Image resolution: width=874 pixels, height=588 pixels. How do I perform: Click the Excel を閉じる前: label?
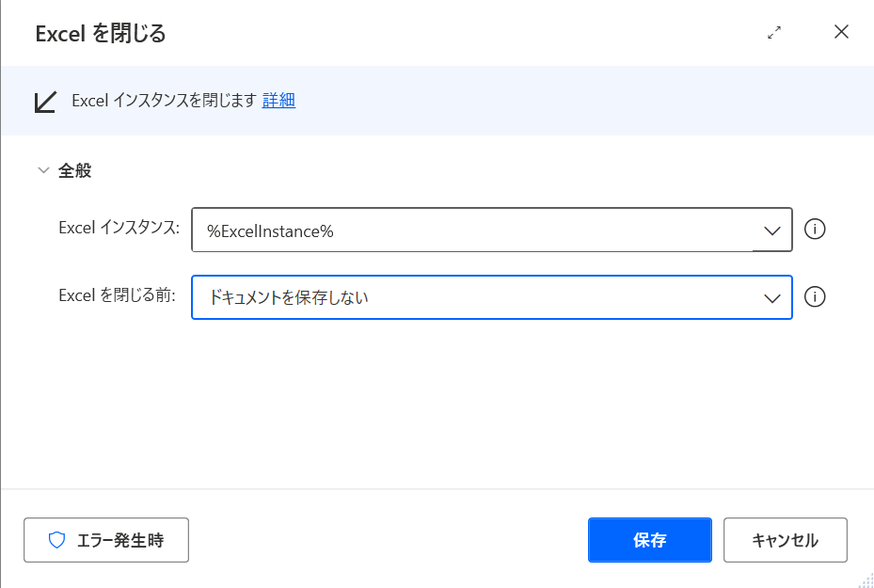[117, 295]
